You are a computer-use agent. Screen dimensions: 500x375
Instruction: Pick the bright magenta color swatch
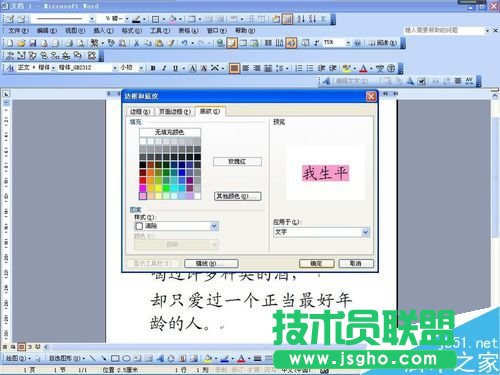143,188
